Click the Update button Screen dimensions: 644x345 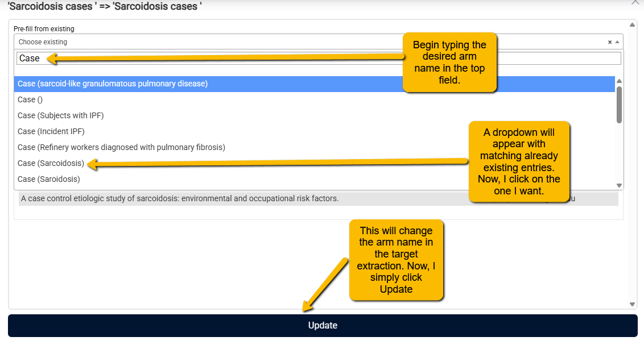pos(323,326)
